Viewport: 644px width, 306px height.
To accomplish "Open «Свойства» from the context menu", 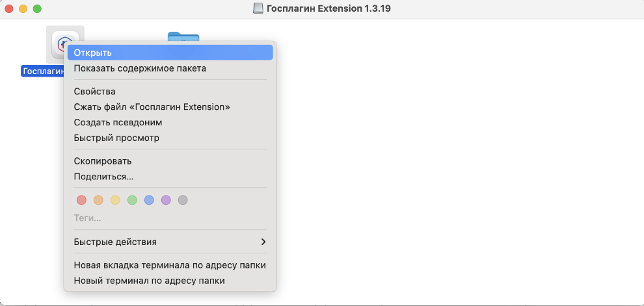I will [x=95, y=92].
